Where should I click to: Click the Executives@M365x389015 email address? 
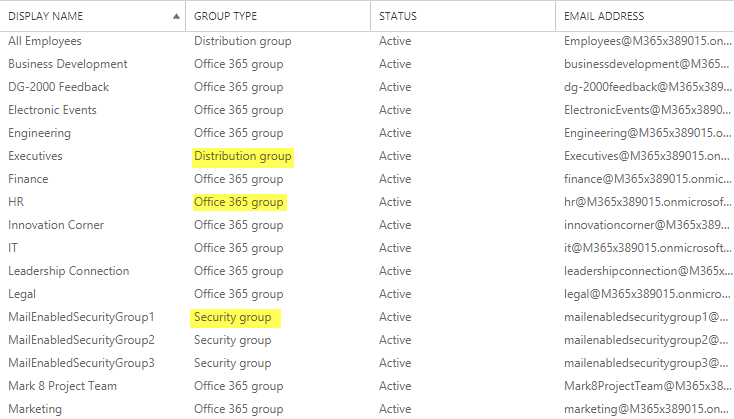click(x=647, y=156)
